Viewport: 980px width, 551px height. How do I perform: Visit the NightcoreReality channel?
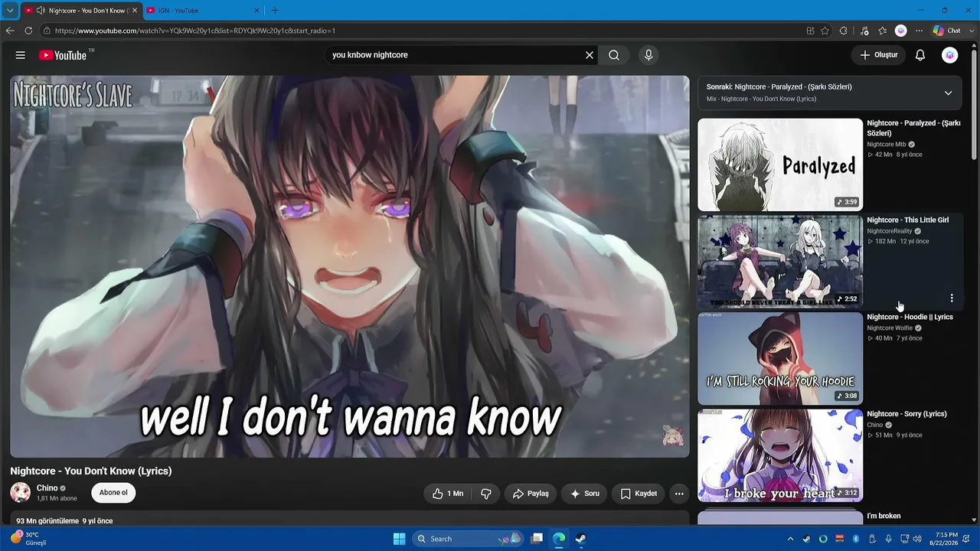pos(890,231)
